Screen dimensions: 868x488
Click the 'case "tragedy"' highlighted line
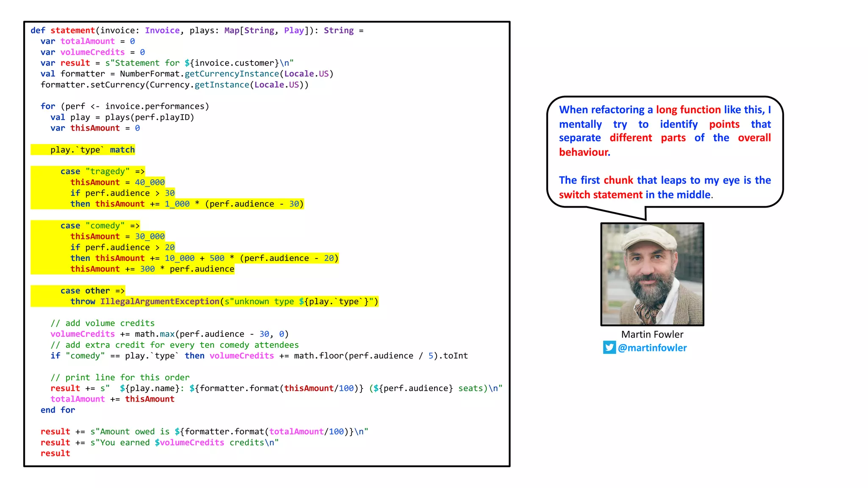click(x=102, y=172)
